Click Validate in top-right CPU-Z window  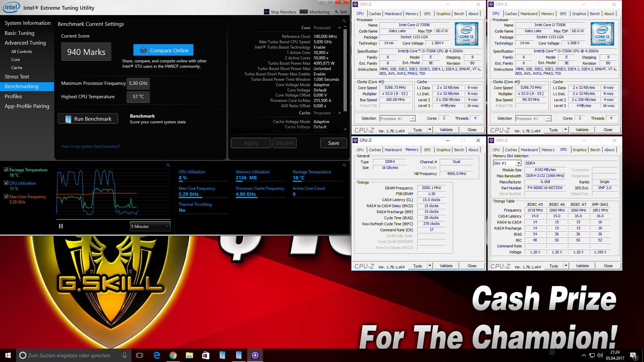coord(582,130)
